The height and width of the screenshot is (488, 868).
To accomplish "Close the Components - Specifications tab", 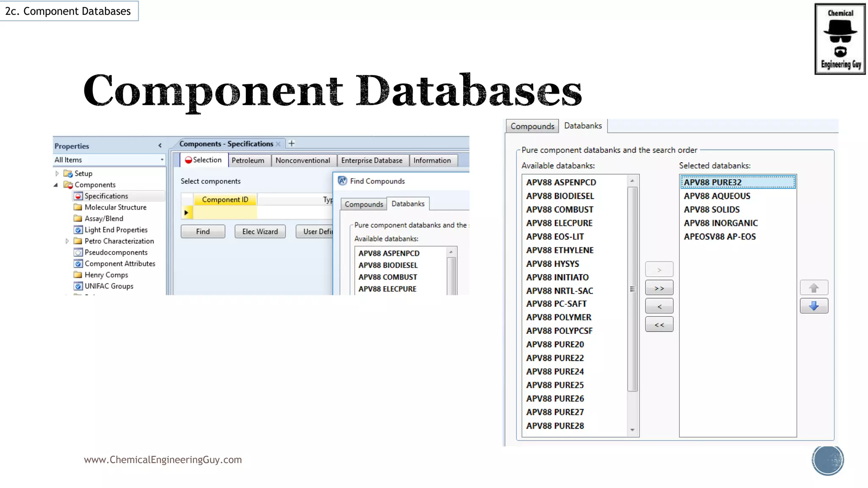I will pyautogui.click(x=278, y=144).
